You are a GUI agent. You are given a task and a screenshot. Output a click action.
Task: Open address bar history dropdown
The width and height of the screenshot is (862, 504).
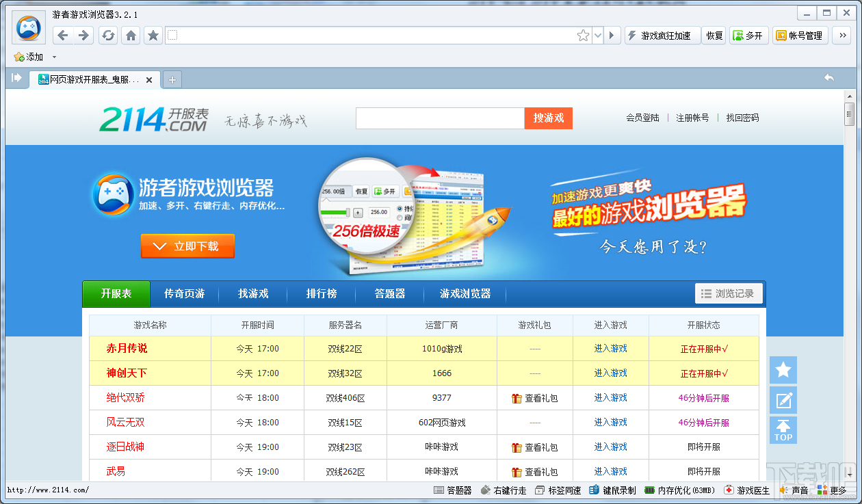click(598, 36)
